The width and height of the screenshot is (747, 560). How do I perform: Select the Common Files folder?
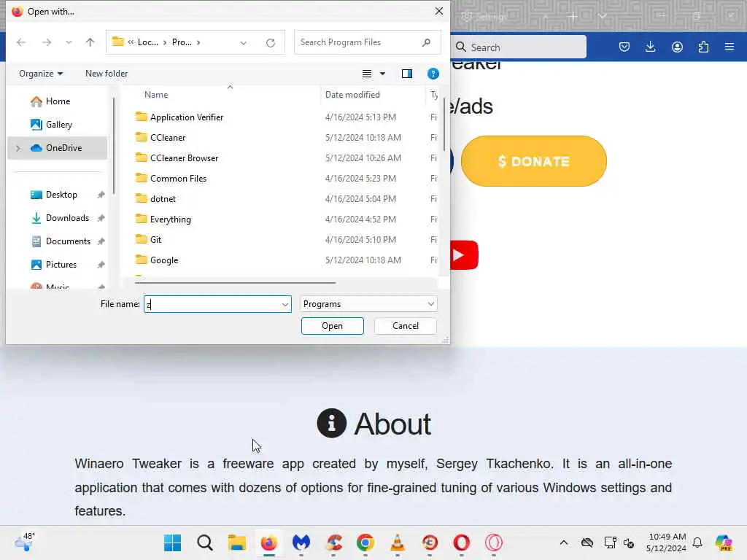tap(178, 179)
